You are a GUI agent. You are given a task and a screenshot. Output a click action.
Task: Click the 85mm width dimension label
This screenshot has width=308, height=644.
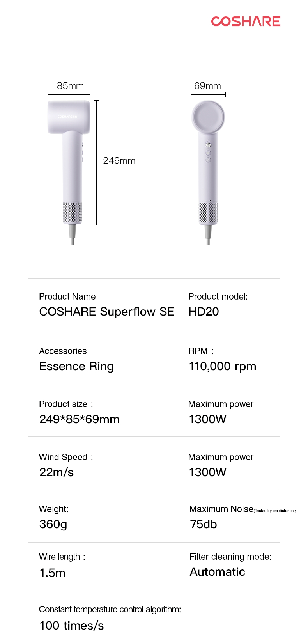coord(70,86)
